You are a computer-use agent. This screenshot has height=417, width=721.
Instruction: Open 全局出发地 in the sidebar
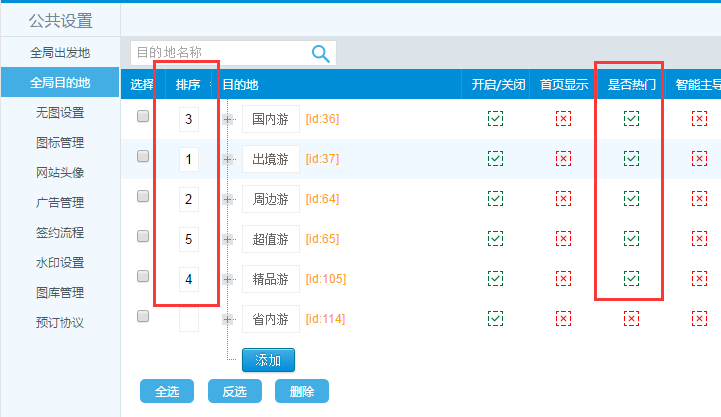point(60,52)
